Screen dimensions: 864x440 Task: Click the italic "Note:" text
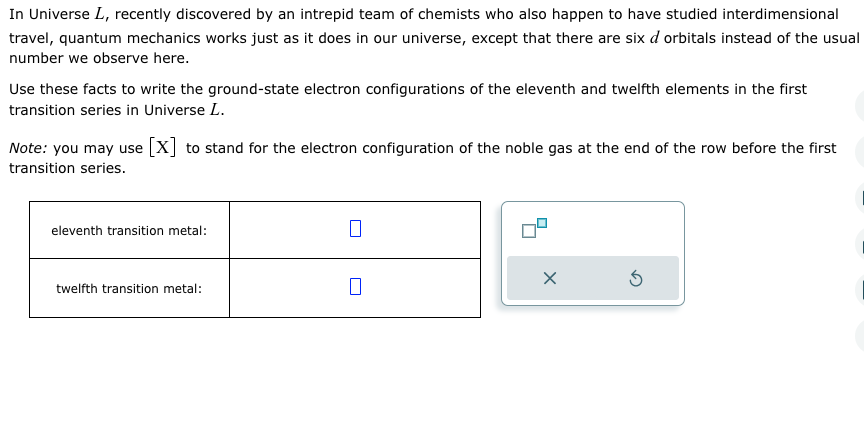point(28,148)
